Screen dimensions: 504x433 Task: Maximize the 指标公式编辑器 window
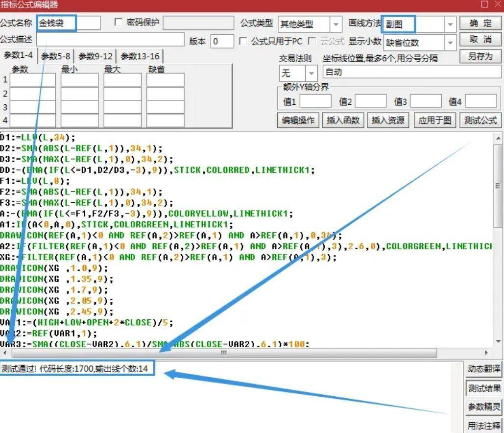(x=485, y=4)
